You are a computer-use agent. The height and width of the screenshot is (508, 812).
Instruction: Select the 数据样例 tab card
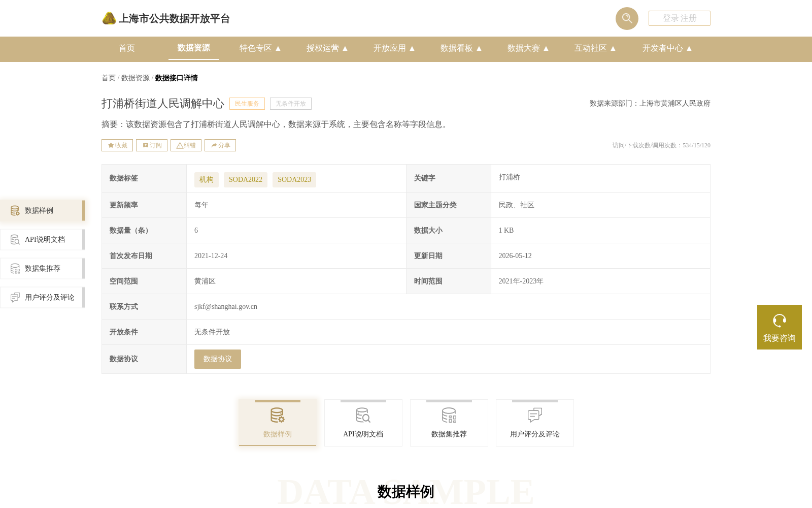click(x=278, y=423)
